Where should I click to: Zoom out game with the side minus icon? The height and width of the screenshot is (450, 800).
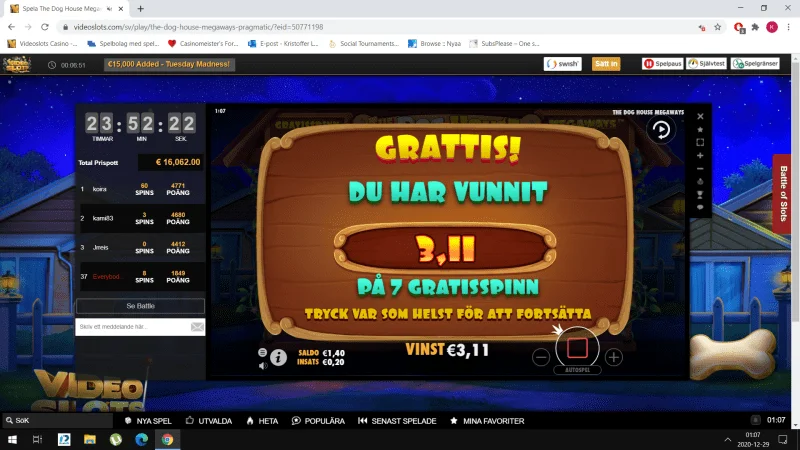(x=700, y=169)
